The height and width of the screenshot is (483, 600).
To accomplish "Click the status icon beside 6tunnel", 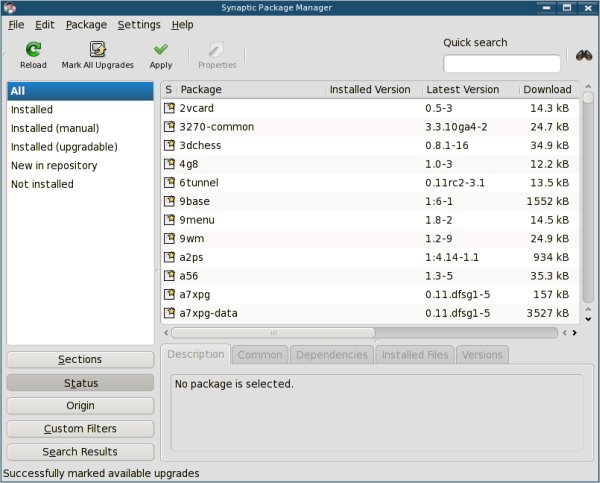I will 169,183.
